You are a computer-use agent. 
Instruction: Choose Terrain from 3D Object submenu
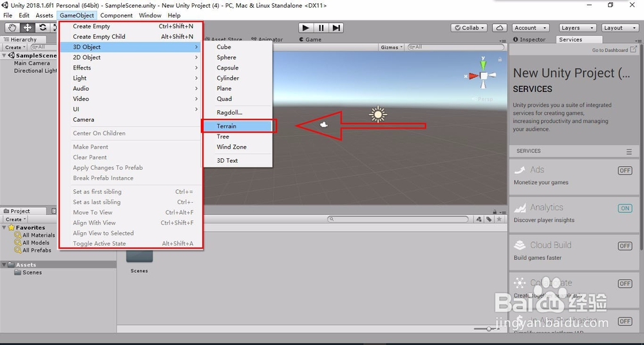coord(239,126)
